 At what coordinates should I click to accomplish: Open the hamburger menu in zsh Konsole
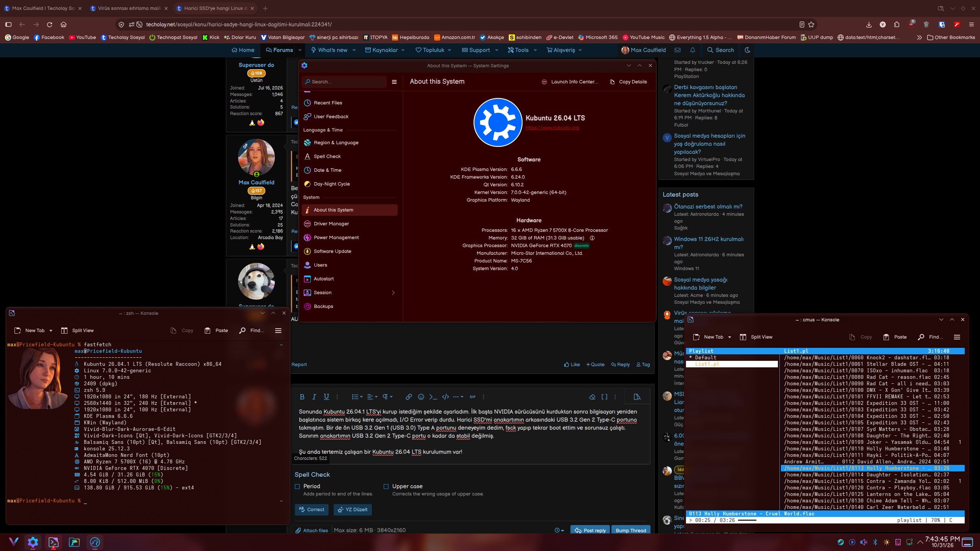pyautogui.click(x=278, y=331)
